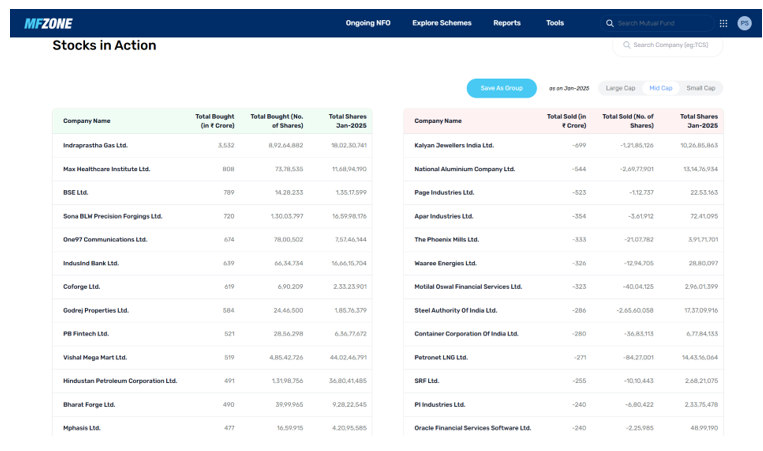Click bought table's Company Name header
Screen dimensions: 763x451
87,121
